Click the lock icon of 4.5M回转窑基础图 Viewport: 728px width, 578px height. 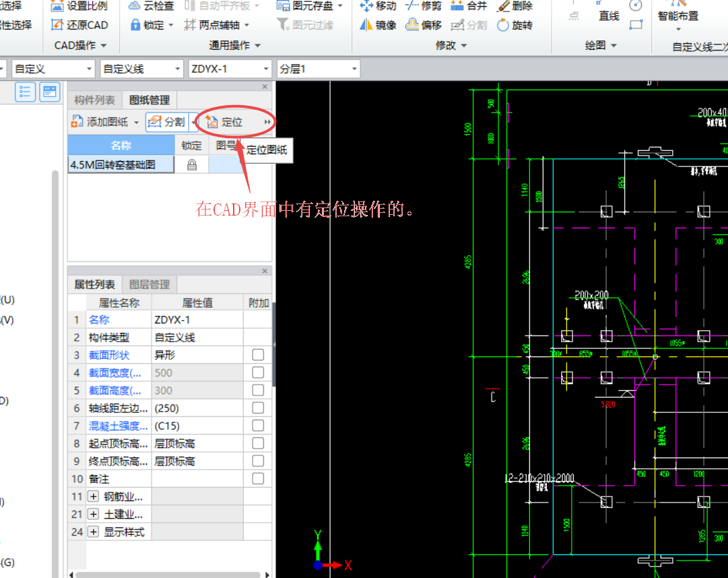(x=192, y=165)
